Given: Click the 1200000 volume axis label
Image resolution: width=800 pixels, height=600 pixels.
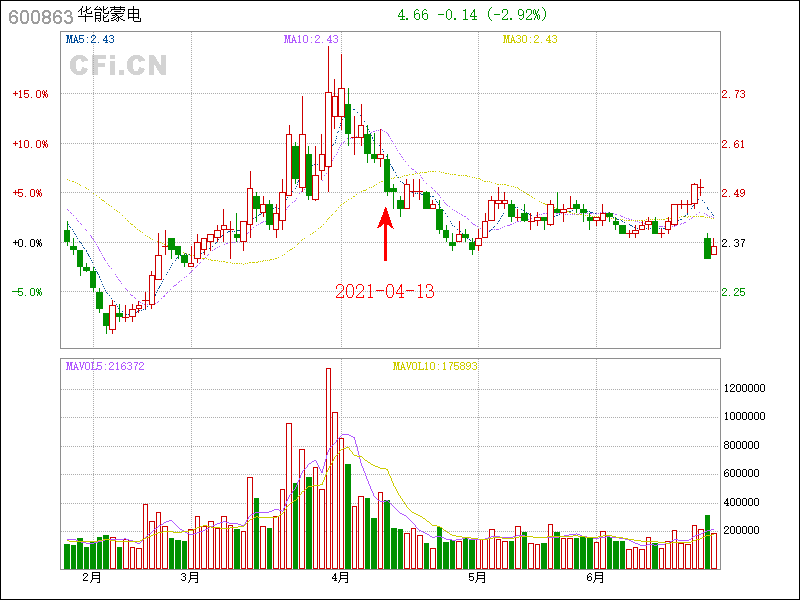Looking at the screenshot, I should click(x=745, y=387).
